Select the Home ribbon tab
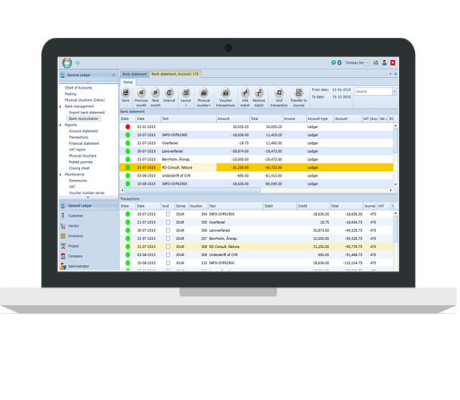The width and height of the screenshot is (460, 400). (x=128, y=82)
